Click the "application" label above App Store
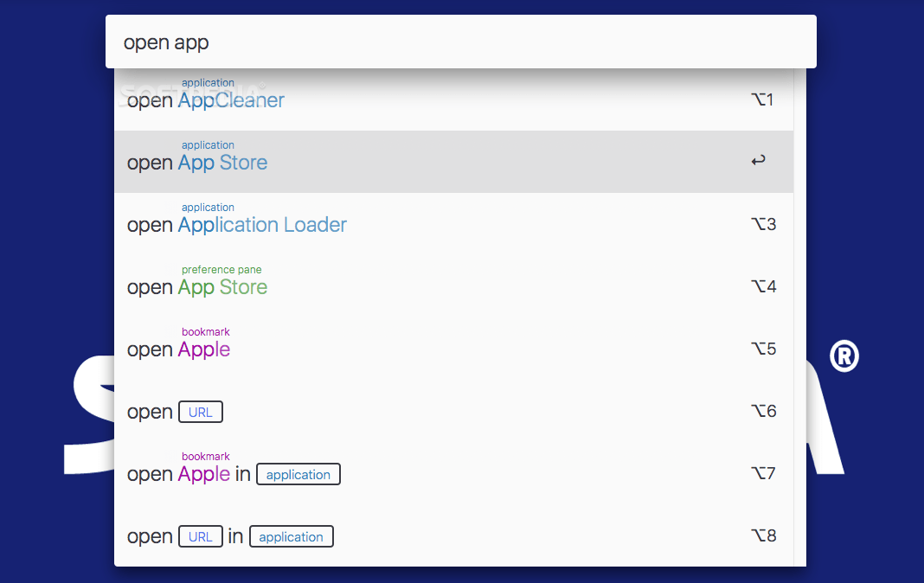Viewport: 924px width, 583px height. pyautogui.click(x=208, y=144)
